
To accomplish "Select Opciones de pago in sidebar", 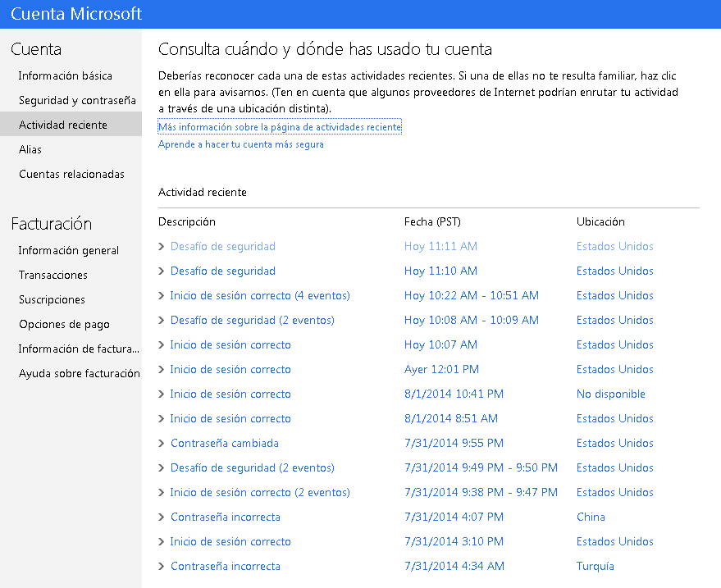I will tap(64, 325).
